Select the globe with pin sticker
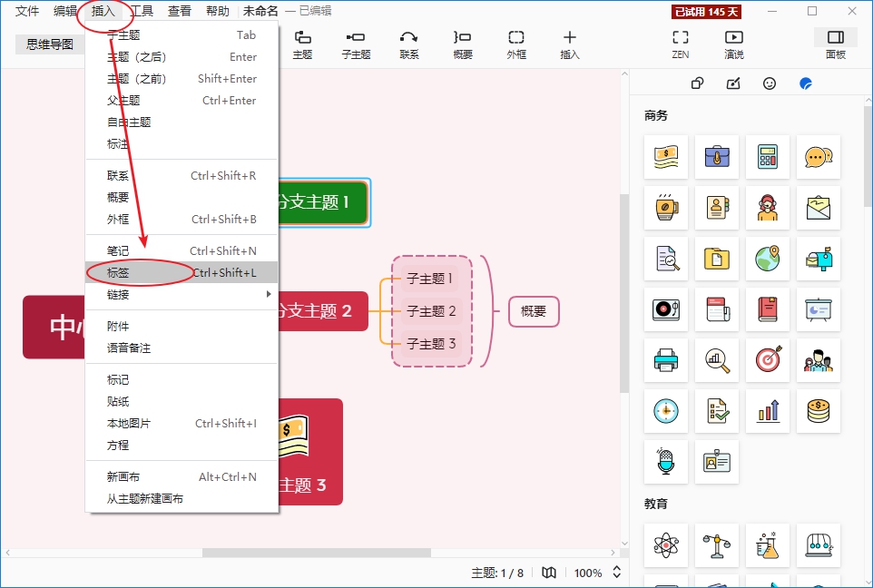This screenshot has width=873, height=588. tap(767, 259)
